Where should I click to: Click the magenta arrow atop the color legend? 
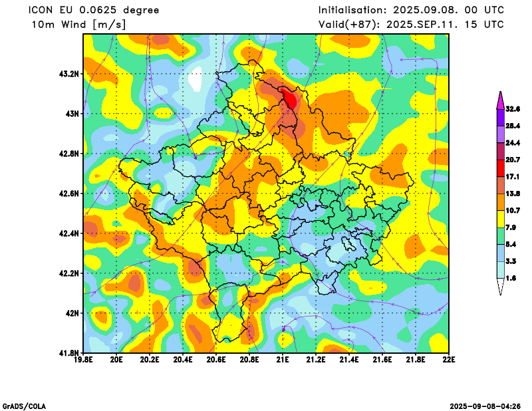click(500, 98)
